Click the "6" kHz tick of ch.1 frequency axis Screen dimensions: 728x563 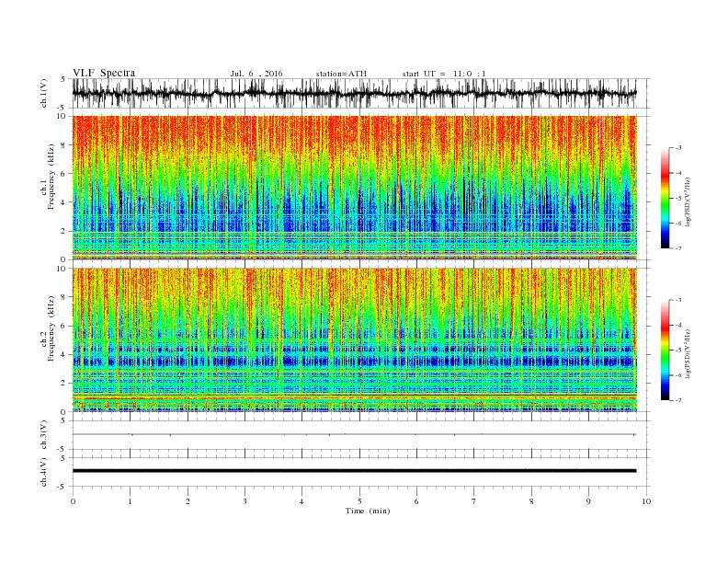tap(64, 174)
